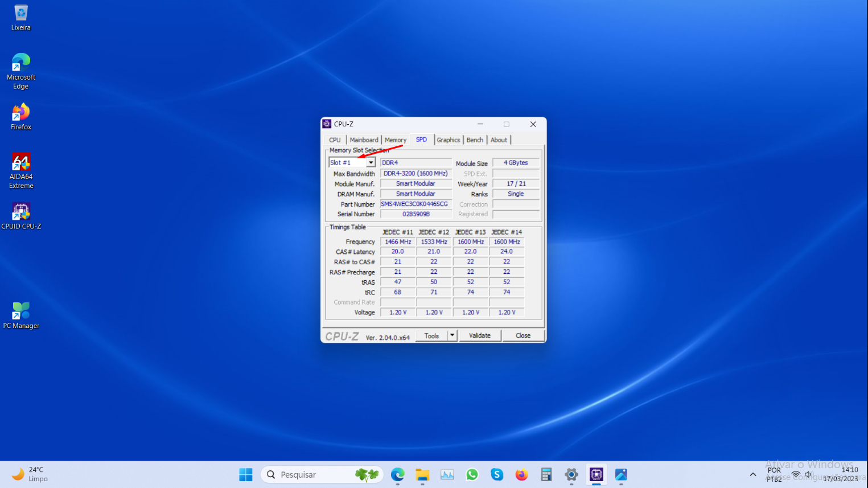
Task: Click the DRAM Manuf. Smart Modular value
Action: coord(416,194)
